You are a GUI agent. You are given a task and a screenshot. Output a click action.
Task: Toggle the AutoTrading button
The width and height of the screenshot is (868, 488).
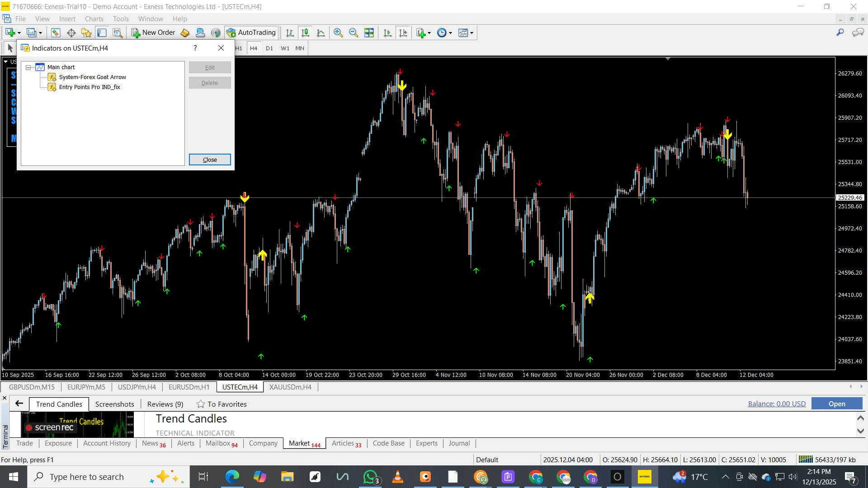251,33
